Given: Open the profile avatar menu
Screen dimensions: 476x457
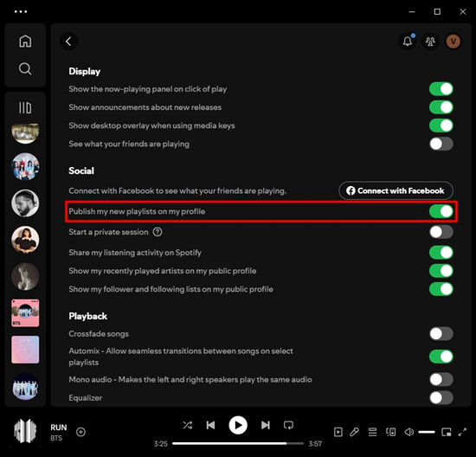Looking at the screenshot, I should (453, 41).
